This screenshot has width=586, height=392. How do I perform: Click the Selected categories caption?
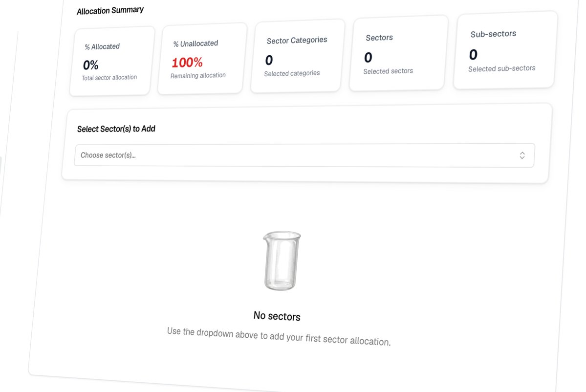[292, 73]
